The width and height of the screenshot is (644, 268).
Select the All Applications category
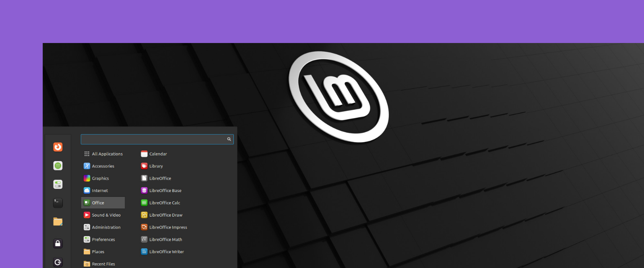click(103, 154)
